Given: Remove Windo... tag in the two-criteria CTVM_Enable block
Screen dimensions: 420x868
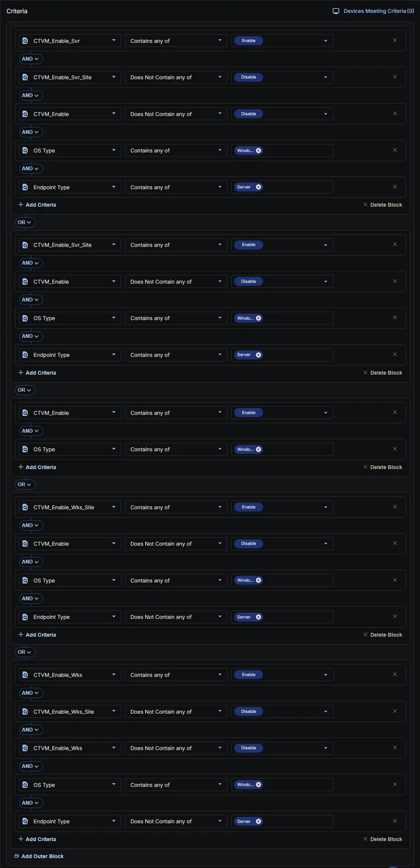Looking at the screenshot, I should (x=259, y=449).
